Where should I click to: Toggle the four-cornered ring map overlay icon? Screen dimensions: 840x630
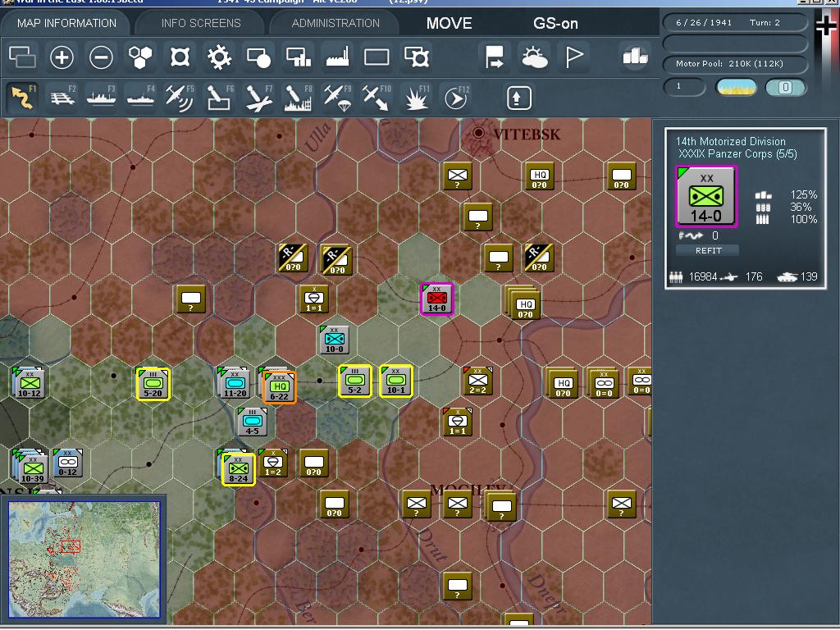180,57
